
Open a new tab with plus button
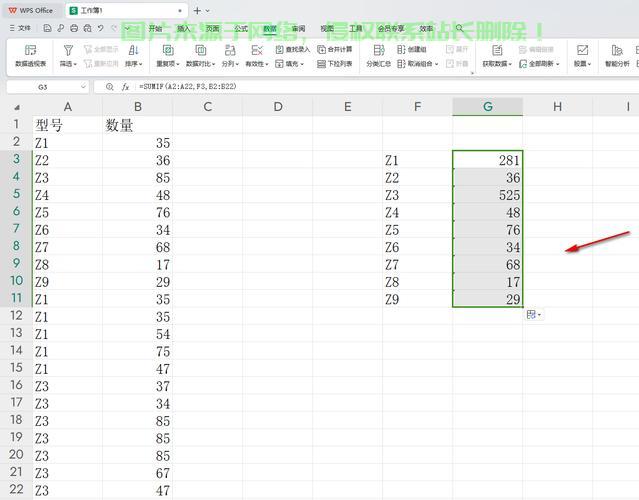point(197,11)
